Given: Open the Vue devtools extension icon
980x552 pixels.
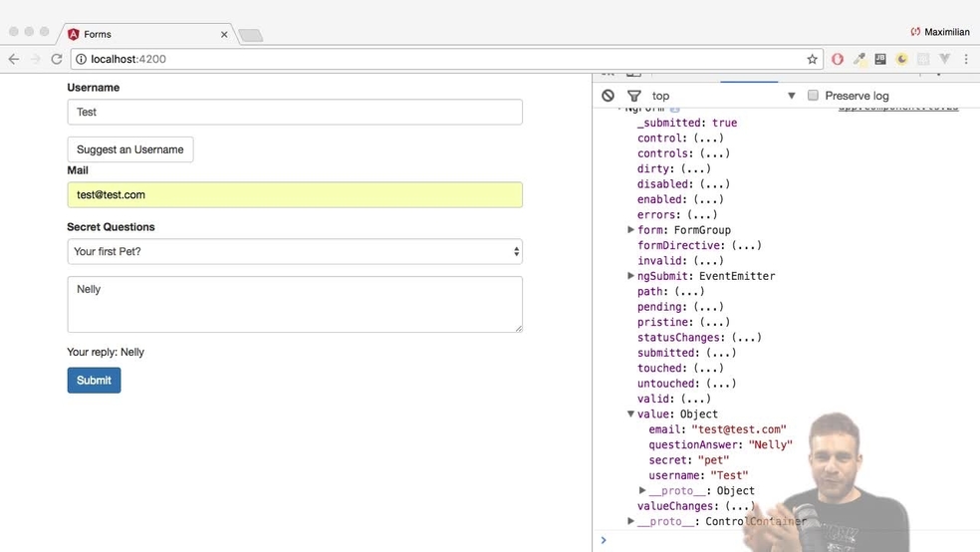Looking at the screenshot, I should 944,59.
